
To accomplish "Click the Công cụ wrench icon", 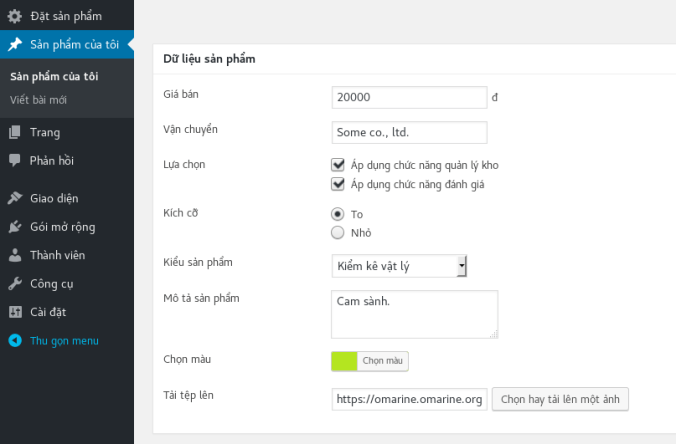I will click(x=14, y=283).
